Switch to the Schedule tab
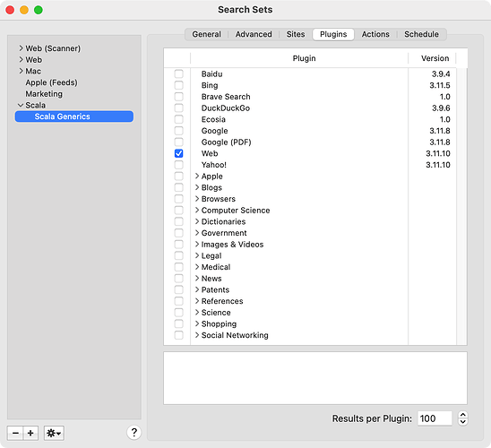Screen dimensions: 491x448 [421, 34]
